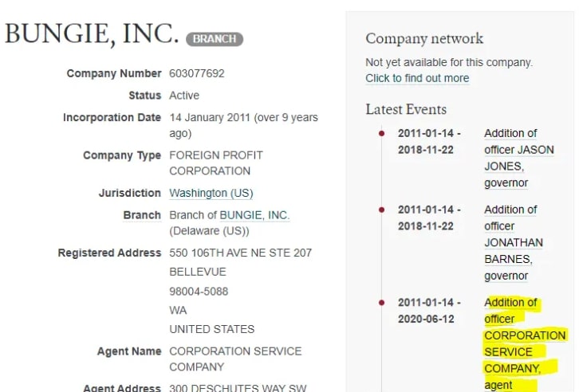Click the BUNGIE, INC. page heading
Screen dimensions: 579x392
91,33
